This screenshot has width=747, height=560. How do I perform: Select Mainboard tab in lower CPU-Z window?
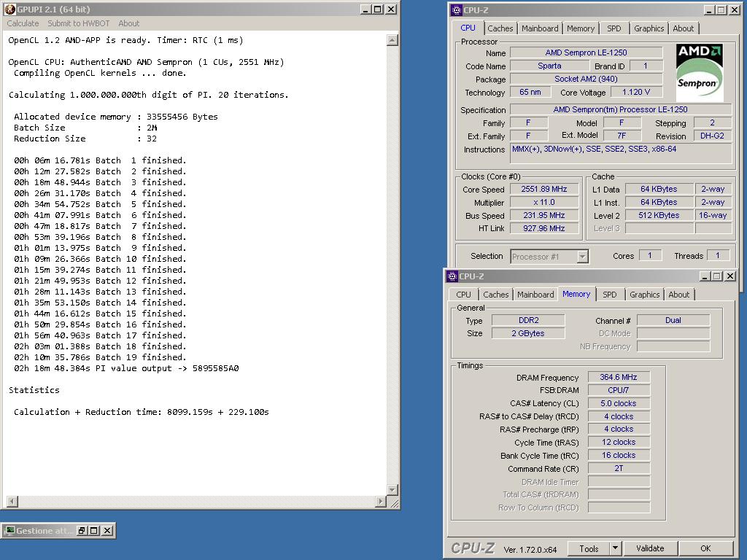point(535,295)
